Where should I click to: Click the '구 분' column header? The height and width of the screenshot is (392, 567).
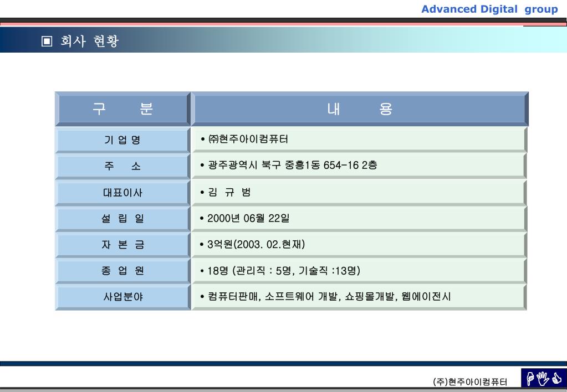coord(122,109)
